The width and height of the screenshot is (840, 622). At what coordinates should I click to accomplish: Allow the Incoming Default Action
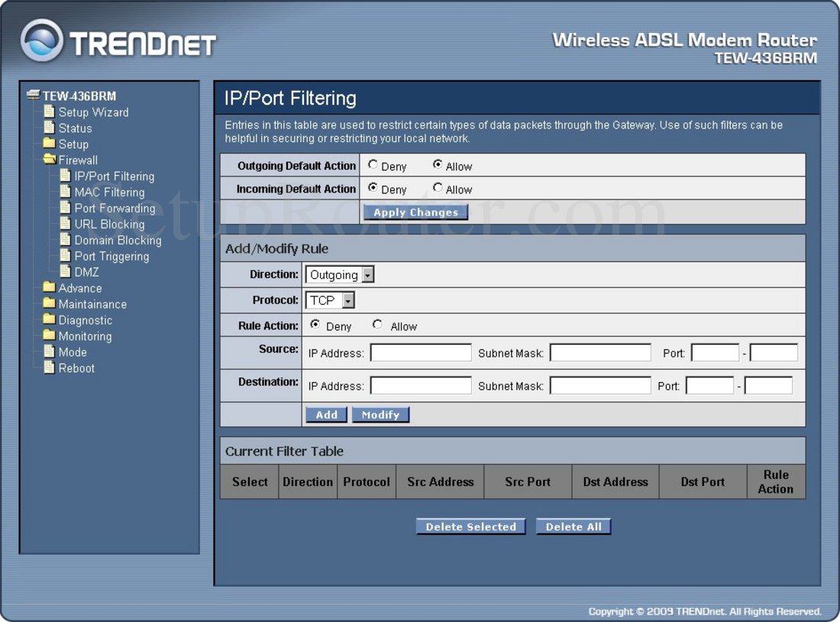pos(438,187)
